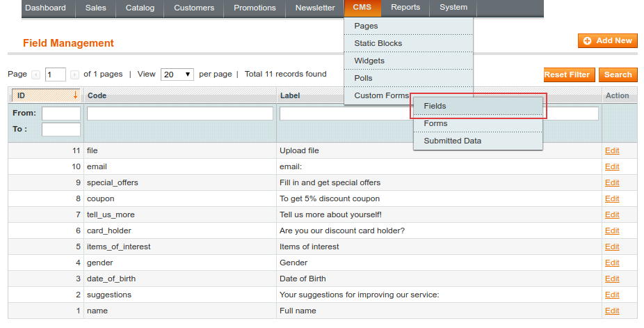Click the next page arrow icon
Image resolution: width=644 pixels, height=328 pixels.
74,75
